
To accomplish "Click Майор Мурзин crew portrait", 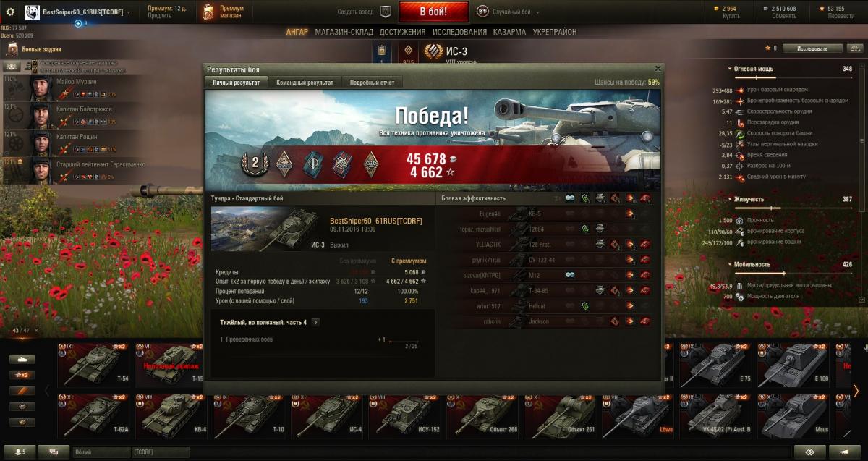I will click(x=39, y=88).
